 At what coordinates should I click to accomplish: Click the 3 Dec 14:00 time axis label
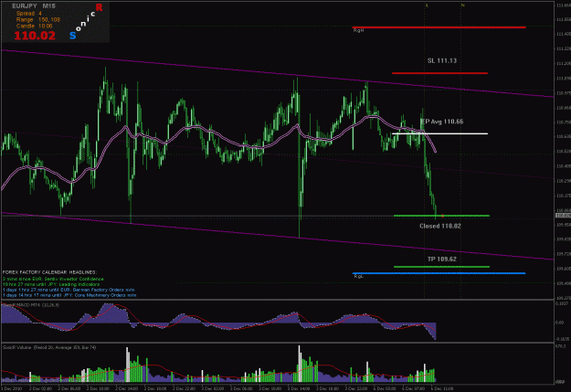pyautogui.click(x=299, y=388)
